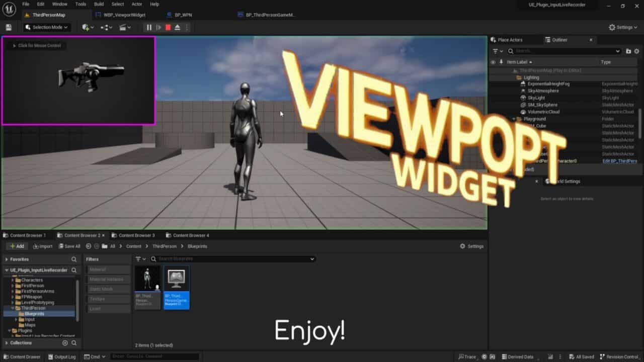Expand the Collections section

pyautogui.click(x=7, y=343)
